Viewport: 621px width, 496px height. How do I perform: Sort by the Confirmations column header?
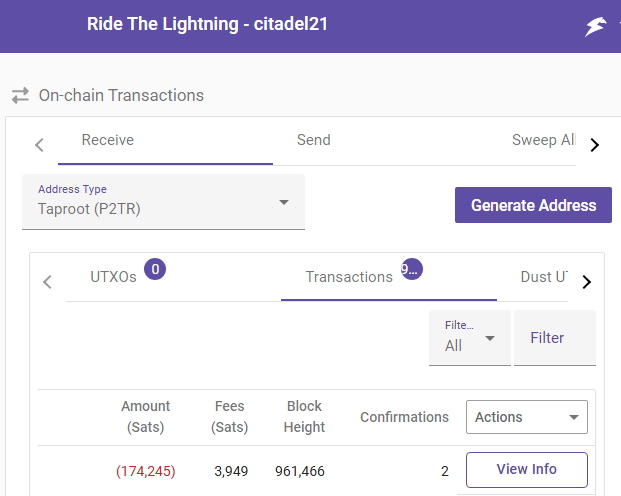click(x=404, y=417)
